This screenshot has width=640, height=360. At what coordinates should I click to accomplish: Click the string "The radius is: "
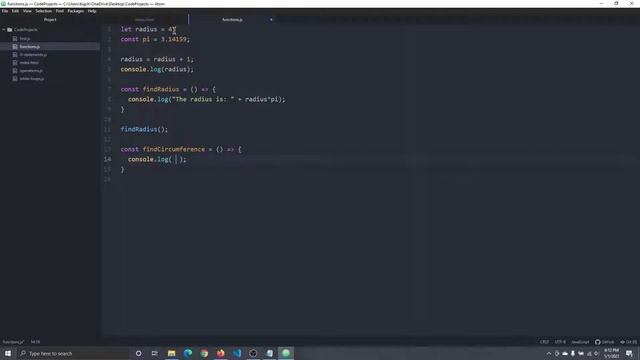click(203, 99)
